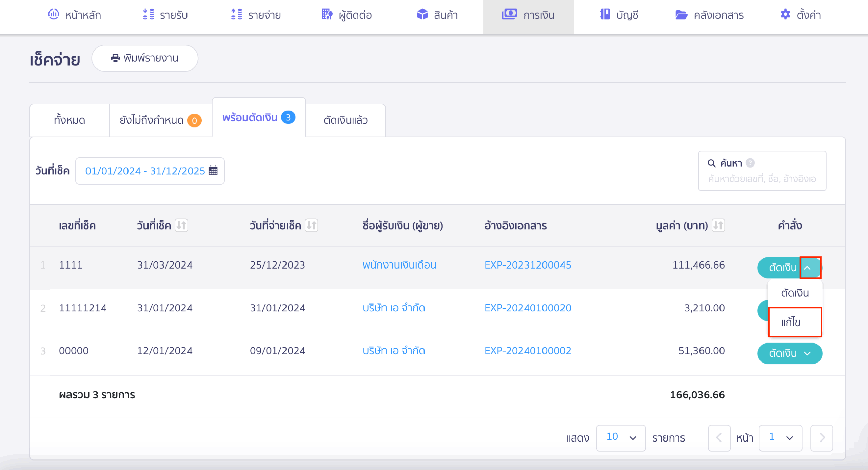Image resolution: width=868 pixels, height=470 pixels.
Task: Click cheque number 1111 cell
Action: [71, 265]
